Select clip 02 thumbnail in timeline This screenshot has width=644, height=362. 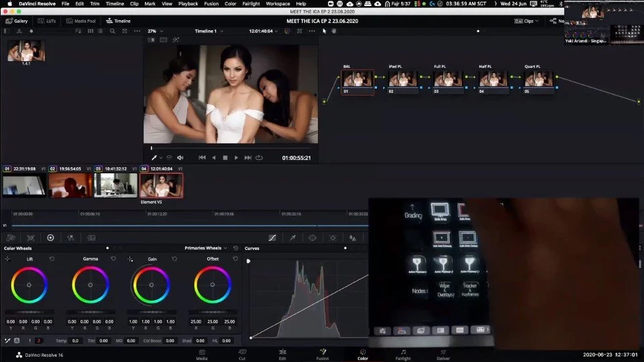click(70, 185)
